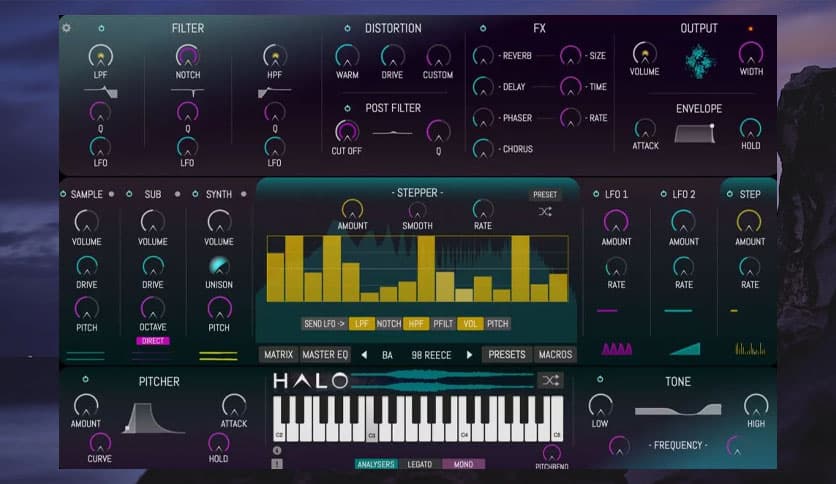Click the envelope shape graphic in Output

click(x=695, y=133)
